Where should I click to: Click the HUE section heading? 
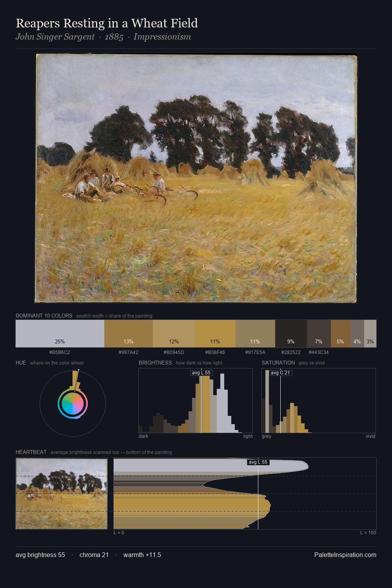coord(21,363)
